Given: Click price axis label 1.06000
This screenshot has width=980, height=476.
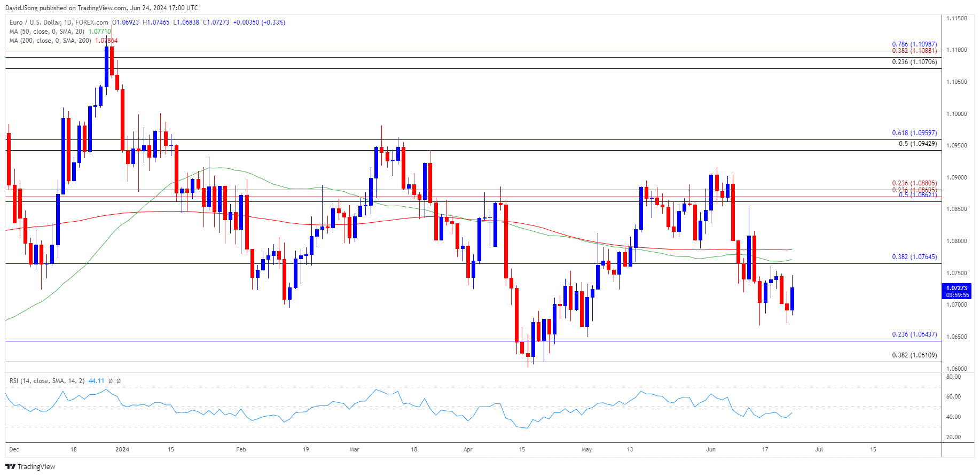Looking at the screenshot, I should 957,369.
